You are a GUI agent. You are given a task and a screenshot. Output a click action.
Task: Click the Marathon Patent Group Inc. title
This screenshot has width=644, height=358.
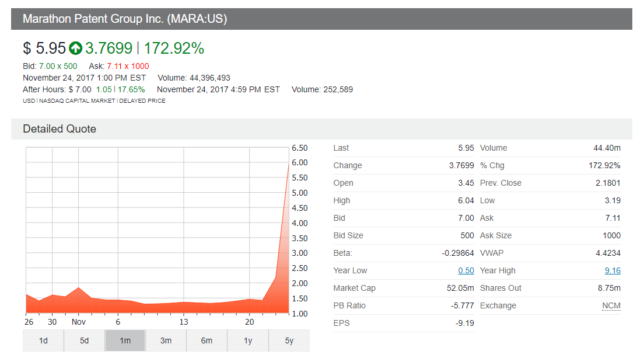pos(125,19)
